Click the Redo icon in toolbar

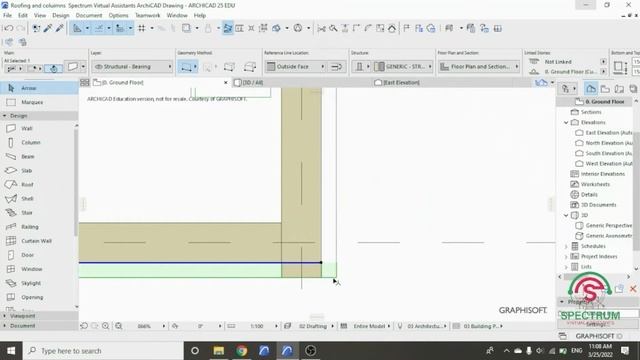[20, 28]
